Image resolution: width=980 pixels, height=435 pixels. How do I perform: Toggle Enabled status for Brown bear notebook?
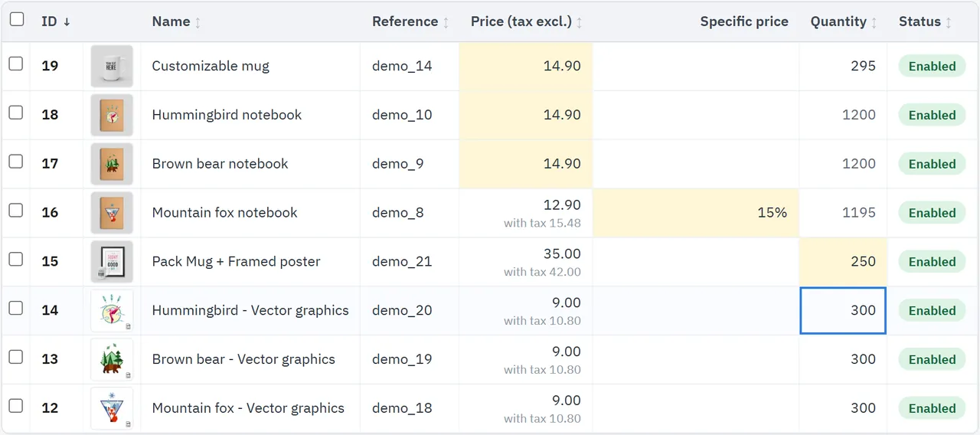(x=932, y=164)
